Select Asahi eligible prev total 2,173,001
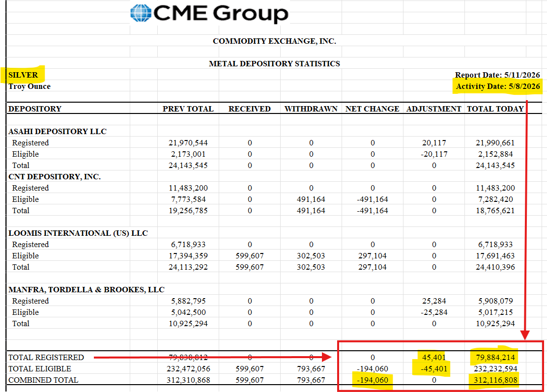 188,154
